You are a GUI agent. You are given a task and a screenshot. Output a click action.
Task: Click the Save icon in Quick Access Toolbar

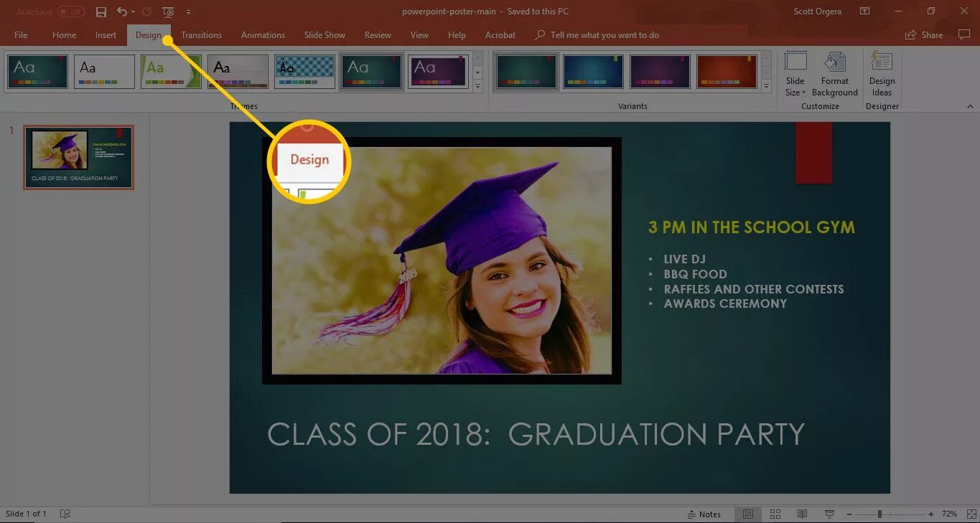coord(101,12)
